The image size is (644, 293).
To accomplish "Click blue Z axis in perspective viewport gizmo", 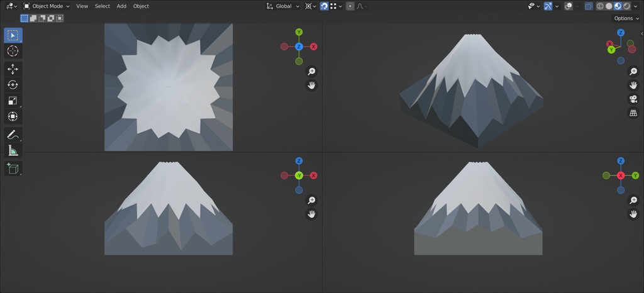I will point(621,33).
